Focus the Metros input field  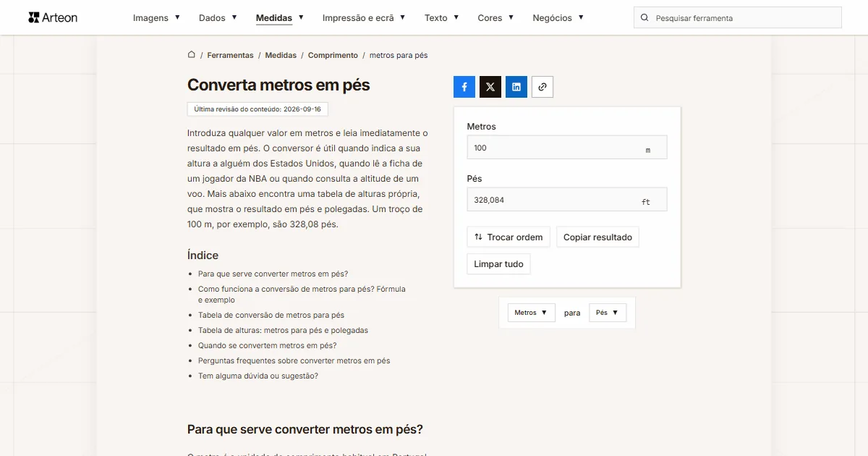point(567,148)
